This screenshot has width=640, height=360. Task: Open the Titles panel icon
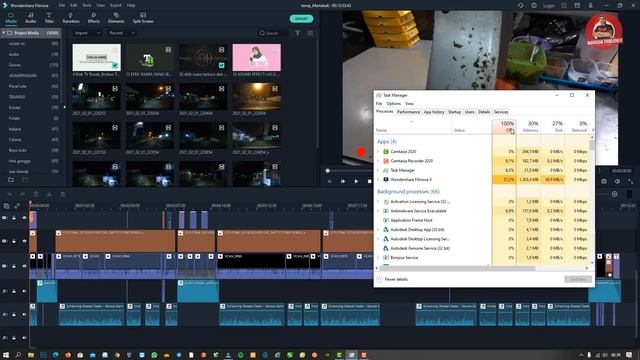pos(49,16)
